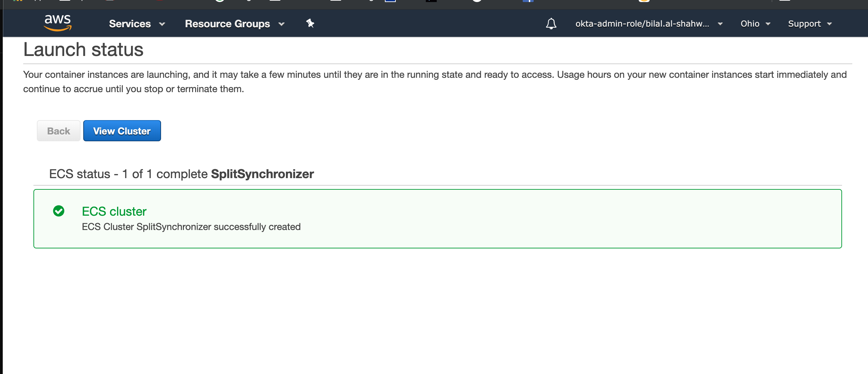Click the okta-admin-role account name
This screenshot has height=374, width=868.
click(642, 24)
